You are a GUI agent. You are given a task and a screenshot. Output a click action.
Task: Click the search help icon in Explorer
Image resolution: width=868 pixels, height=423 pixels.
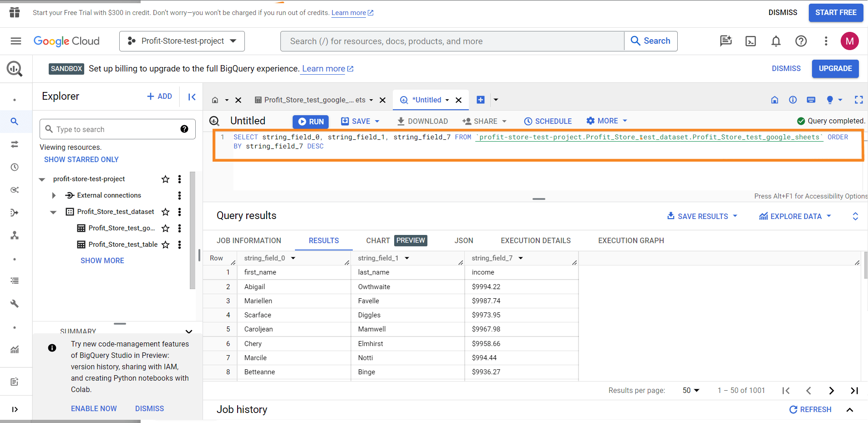(184, 129)
